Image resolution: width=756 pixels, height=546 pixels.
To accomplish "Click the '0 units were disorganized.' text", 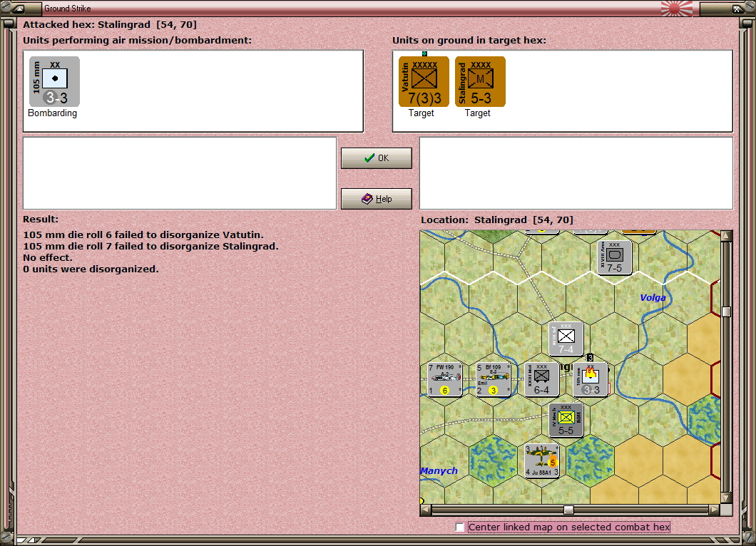I will (91, 269).
